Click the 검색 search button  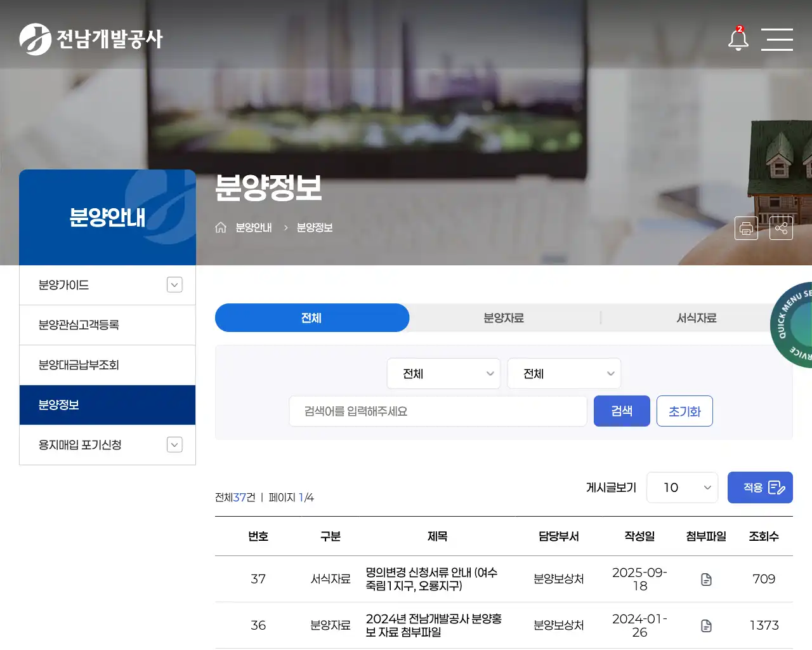pyautogui.click(x=622, y=411)
